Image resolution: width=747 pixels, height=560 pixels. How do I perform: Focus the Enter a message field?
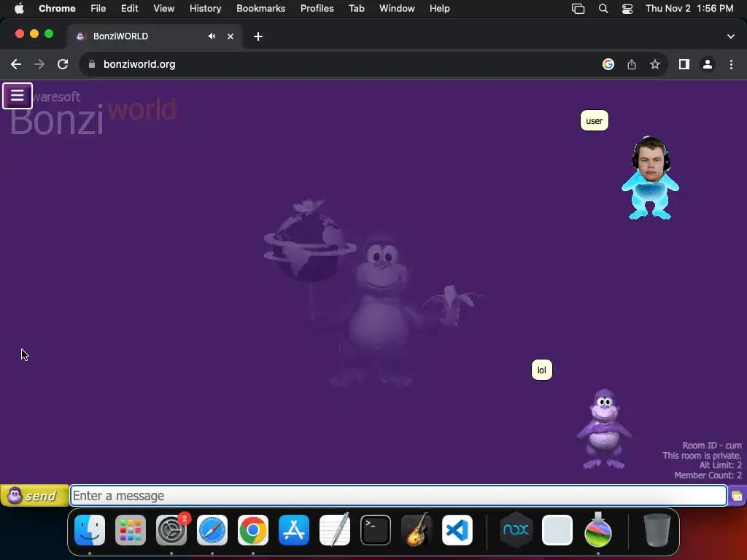coord(398,496)
